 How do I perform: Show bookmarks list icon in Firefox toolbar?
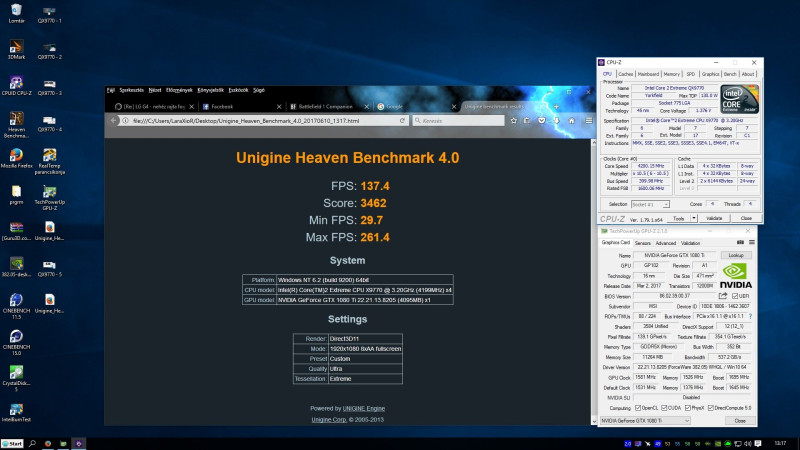click(527, 121)
